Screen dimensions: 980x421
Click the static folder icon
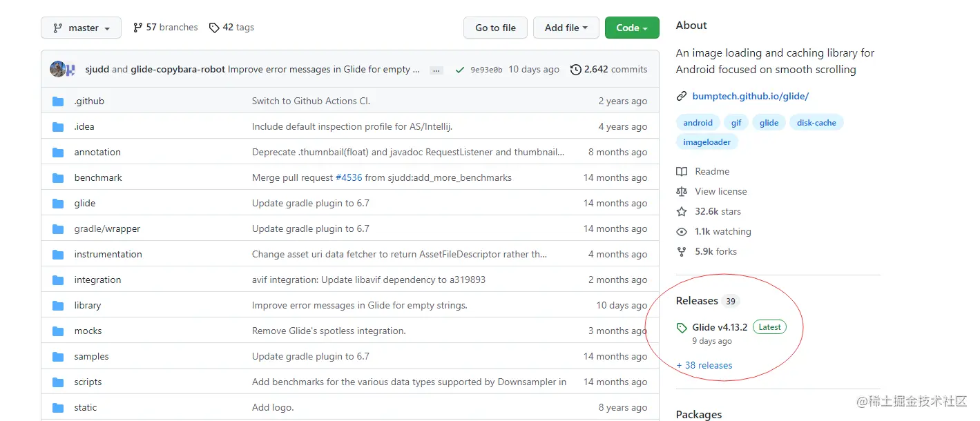click(58, 408)
